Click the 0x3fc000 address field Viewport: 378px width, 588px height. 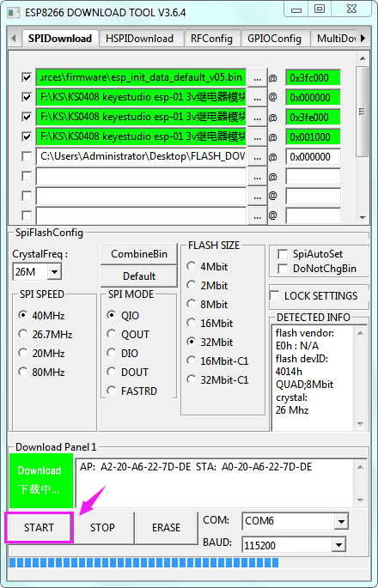click(313, 78)
